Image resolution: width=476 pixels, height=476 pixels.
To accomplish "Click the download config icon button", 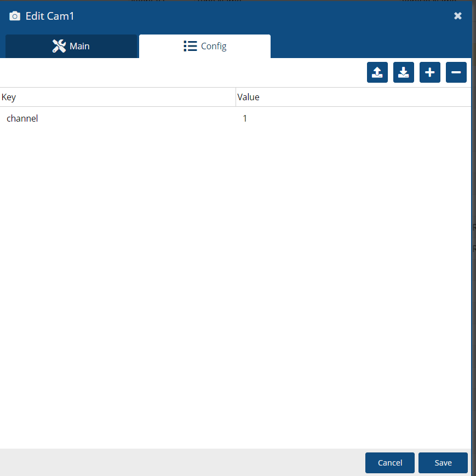I will 403,72.
